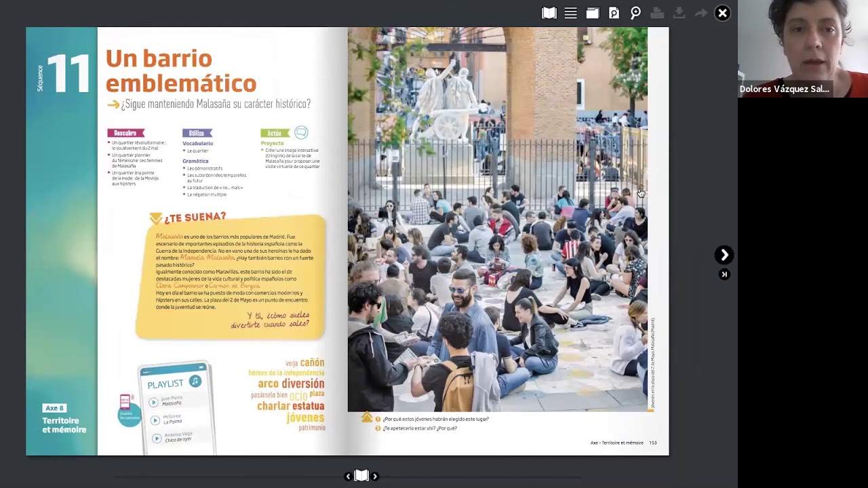
Task: Click the question '¿Por qué estos jóvenes...'
Action: tap(435, 419)
